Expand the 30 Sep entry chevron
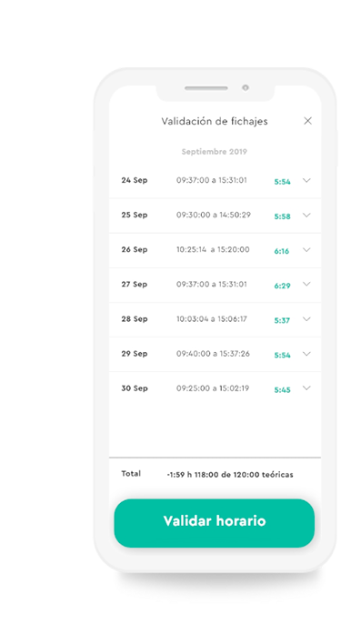Viewport: 341px width, 644px height. 306,388
